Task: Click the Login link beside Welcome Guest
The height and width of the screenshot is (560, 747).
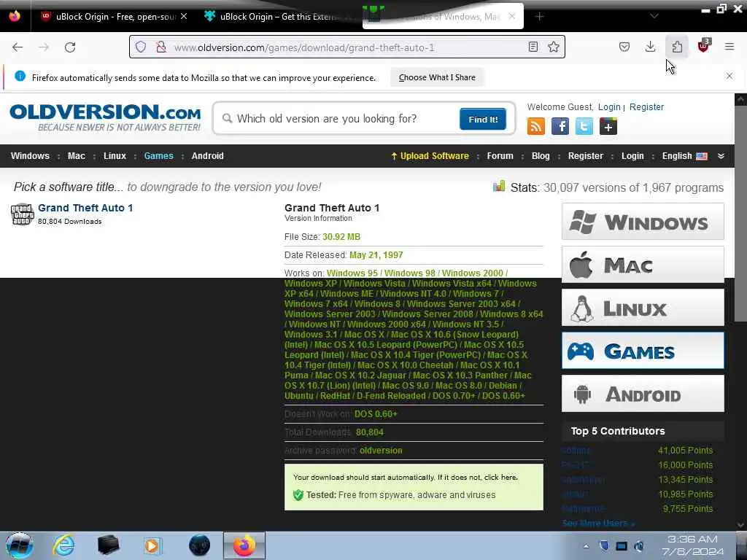Action: click(x=609, y=107)
